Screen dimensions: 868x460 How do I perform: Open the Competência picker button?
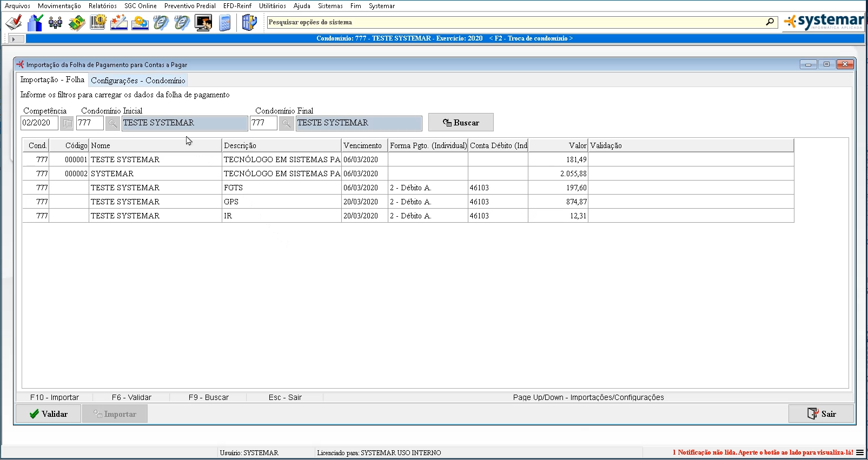(67, 123)
